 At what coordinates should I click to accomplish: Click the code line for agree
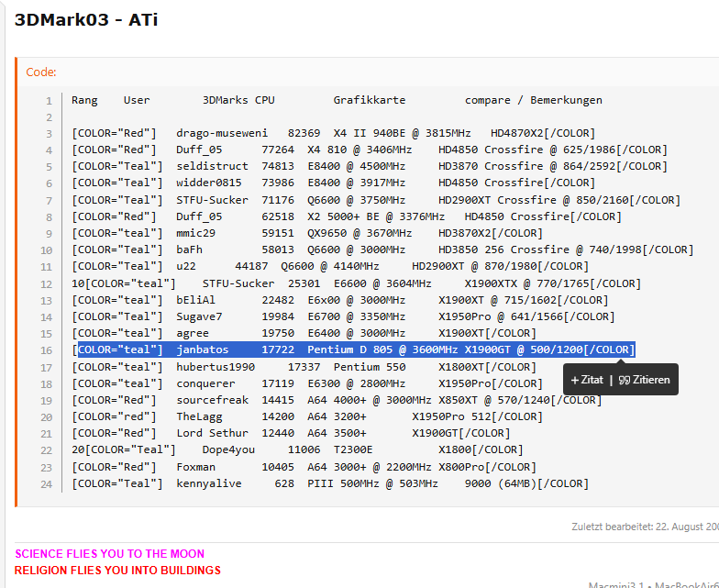304,333
